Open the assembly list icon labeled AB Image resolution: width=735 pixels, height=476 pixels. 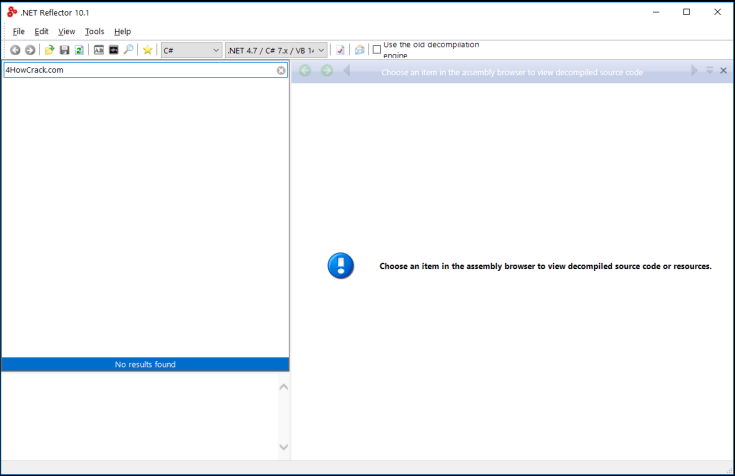[98, 50]
